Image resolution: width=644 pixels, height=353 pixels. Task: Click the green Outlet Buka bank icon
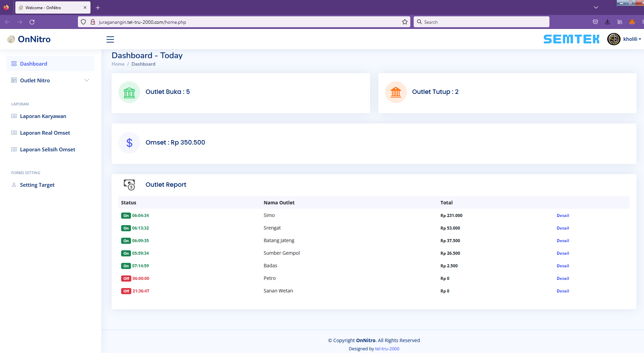tap(129, 92)
